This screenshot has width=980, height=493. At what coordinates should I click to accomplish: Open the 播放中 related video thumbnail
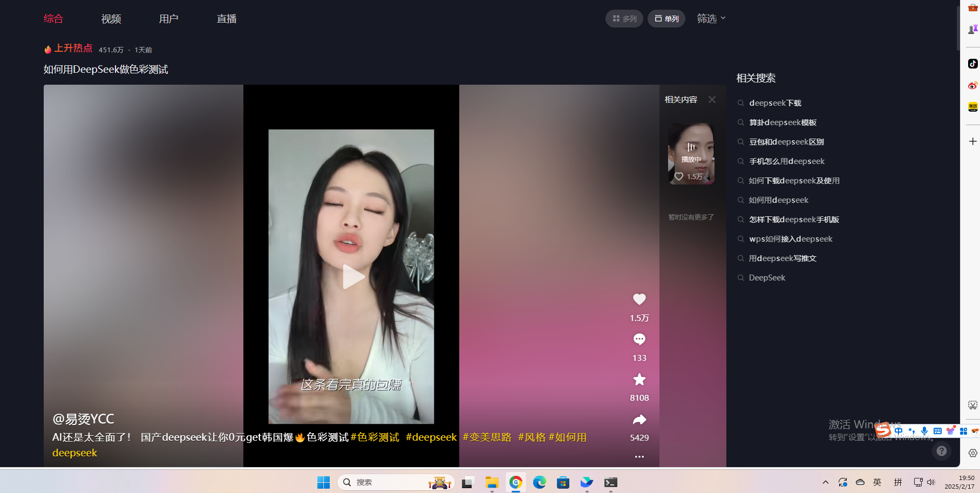click(691, 154)
